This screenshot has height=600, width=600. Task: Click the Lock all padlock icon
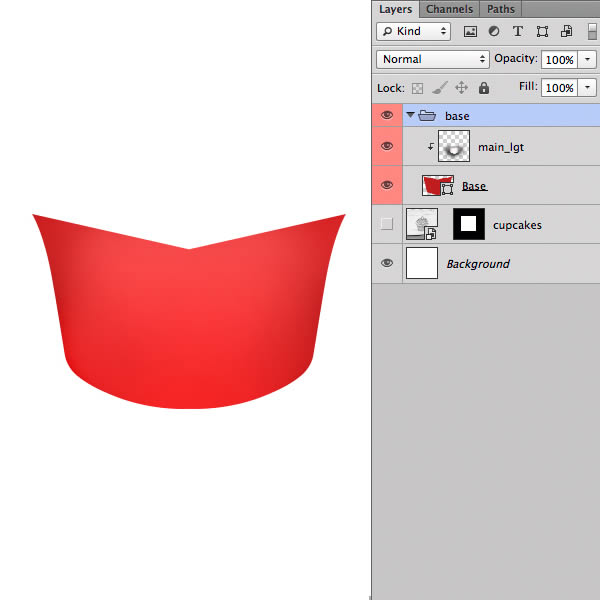pyautogui.click(x=484, y=88)
